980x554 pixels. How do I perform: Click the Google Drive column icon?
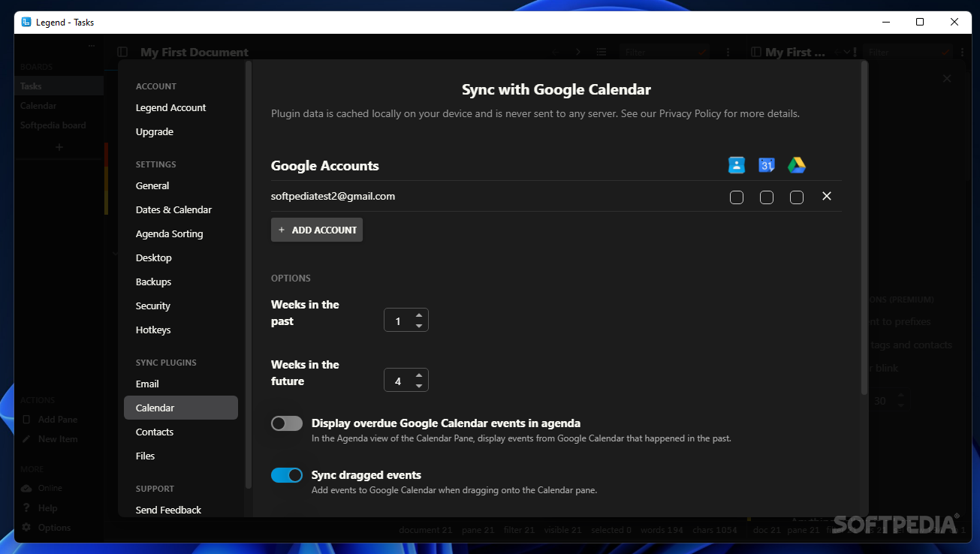[797, 165]
